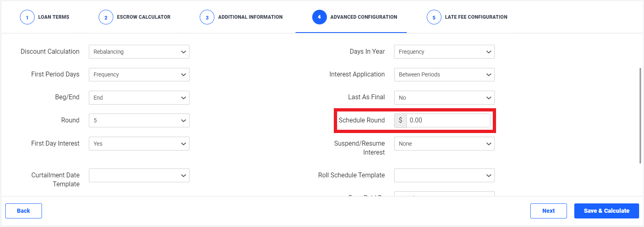Click the Discount Calculation label
The width and height of the screenshot is (644, 227).
(50, 52)
